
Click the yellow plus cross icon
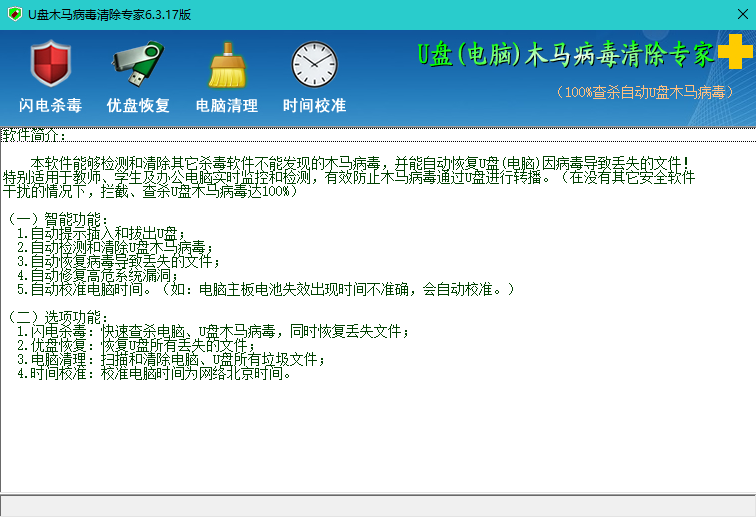[735, 52]
